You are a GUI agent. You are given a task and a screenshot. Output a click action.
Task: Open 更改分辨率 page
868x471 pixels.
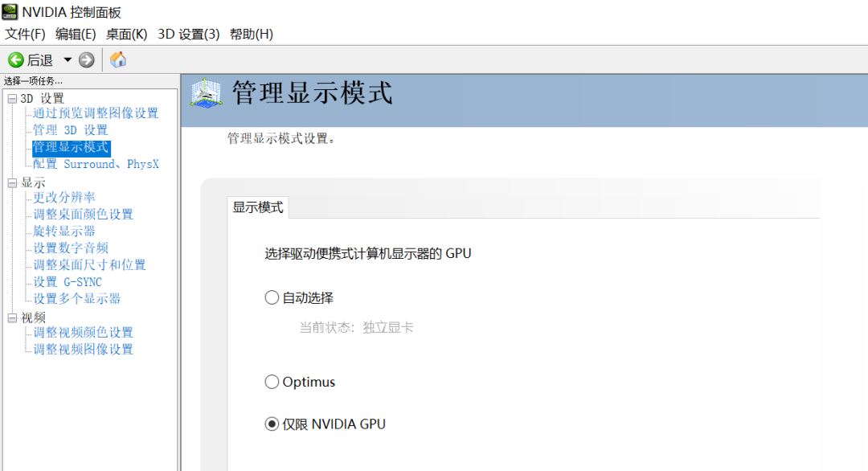click(64, 198)
